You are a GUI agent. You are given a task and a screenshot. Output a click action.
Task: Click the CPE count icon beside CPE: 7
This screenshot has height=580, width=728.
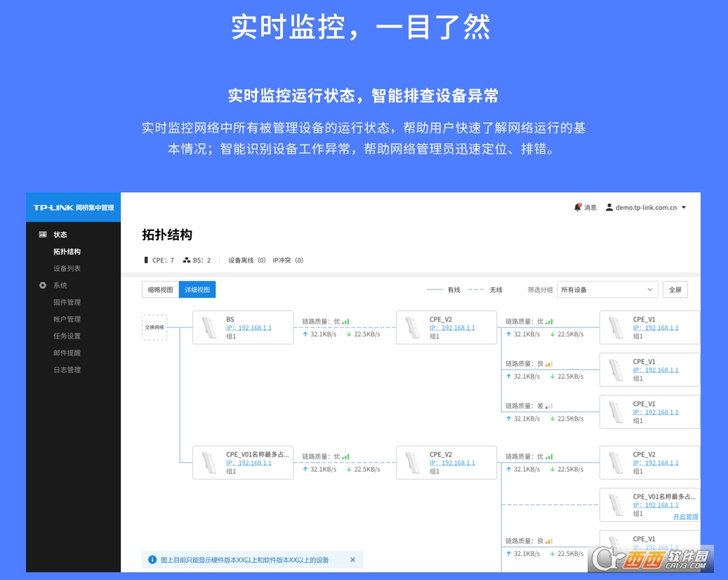coord(145,260)
